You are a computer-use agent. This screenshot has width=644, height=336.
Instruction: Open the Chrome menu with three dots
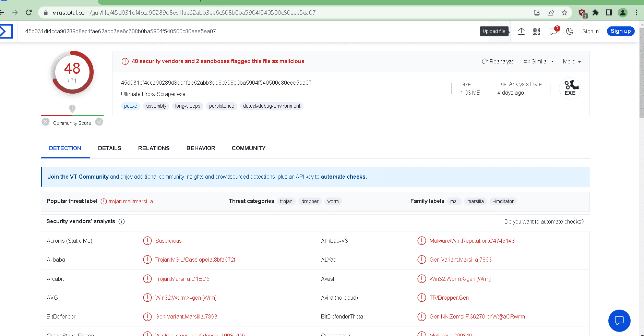[636, 12]
